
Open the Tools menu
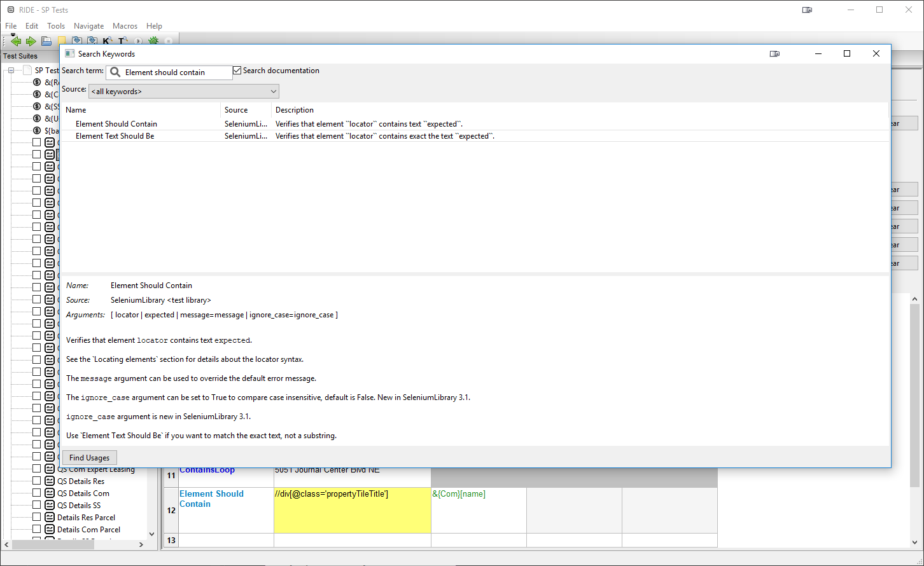[x=56, y=26]
